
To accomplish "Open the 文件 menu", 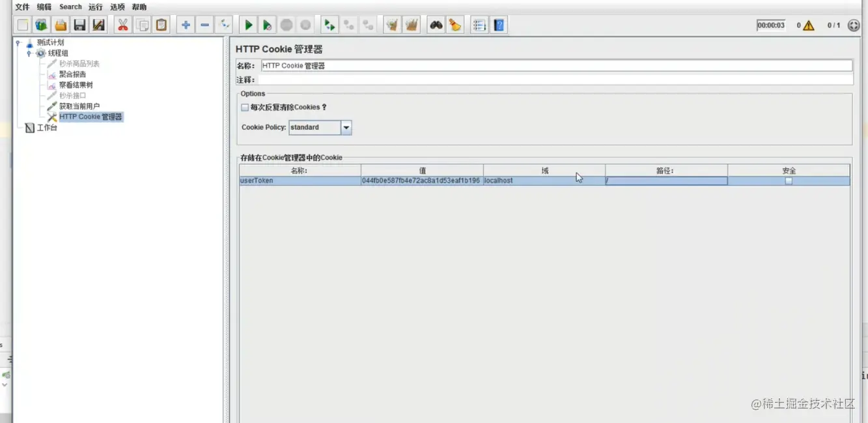I will (x=22, y=7).
